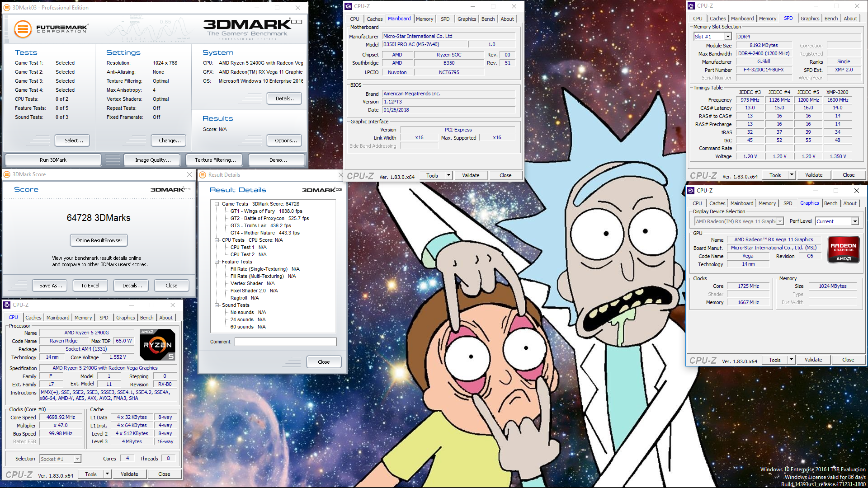Viewport: 868px width, 488px height.
Task: Open Image Quality settings button
Action: (153, 160)
